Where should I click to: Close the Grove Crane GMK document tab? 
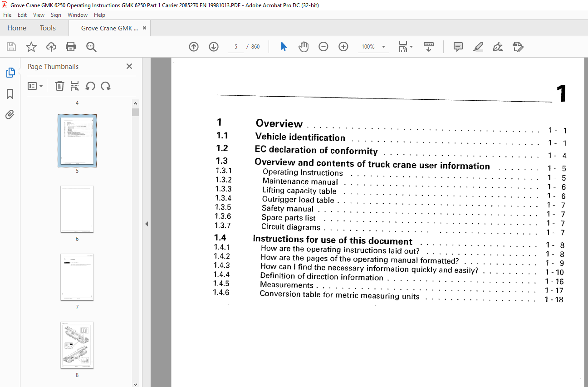click(x=145, y=28)
